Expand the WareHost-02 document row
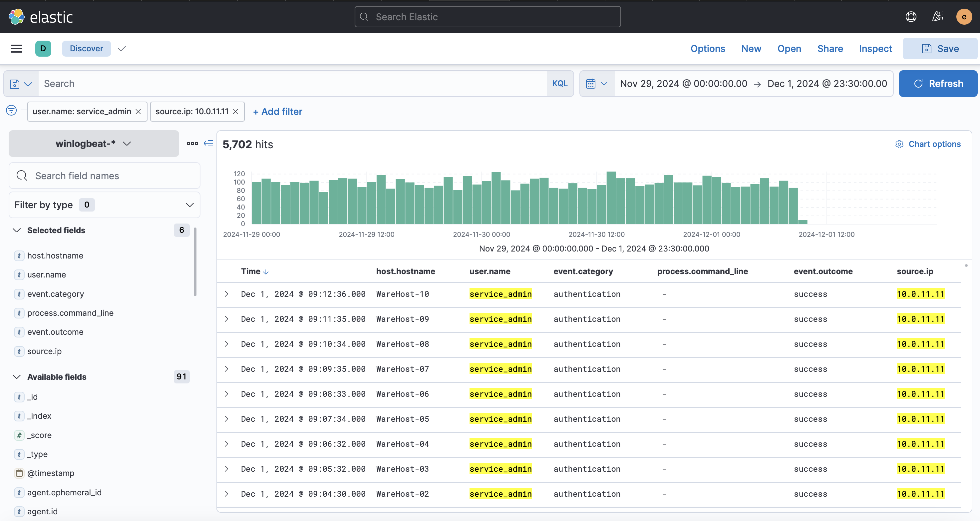The width and height of the screenshot is (980, 521). pos(226,494)
